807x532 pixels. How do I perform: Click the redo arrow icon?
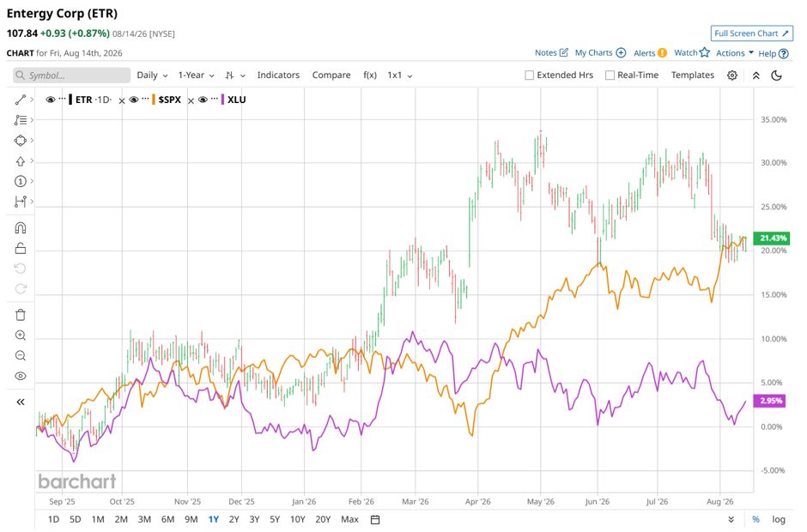(x=20, y=288)
